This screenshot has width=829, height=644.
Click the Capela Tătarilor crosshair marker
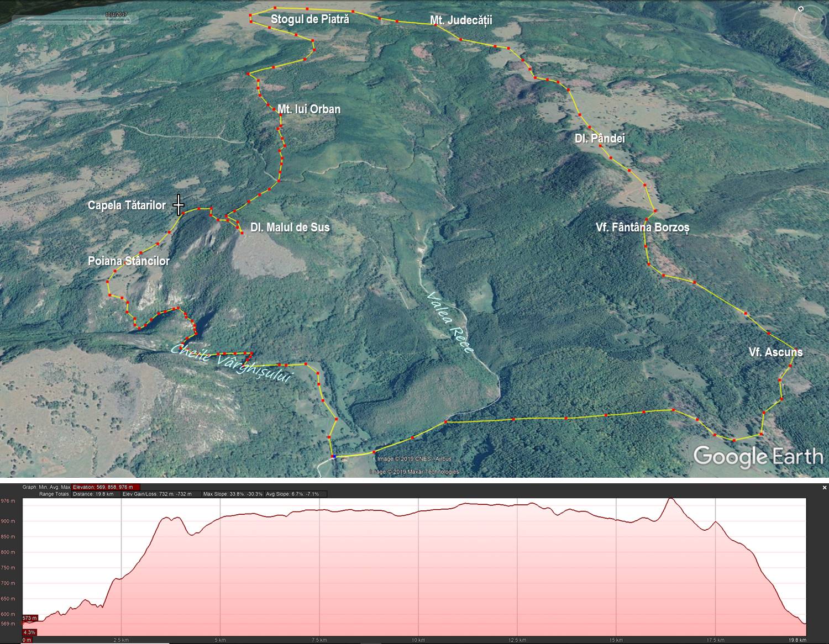[x=178, y=205]
